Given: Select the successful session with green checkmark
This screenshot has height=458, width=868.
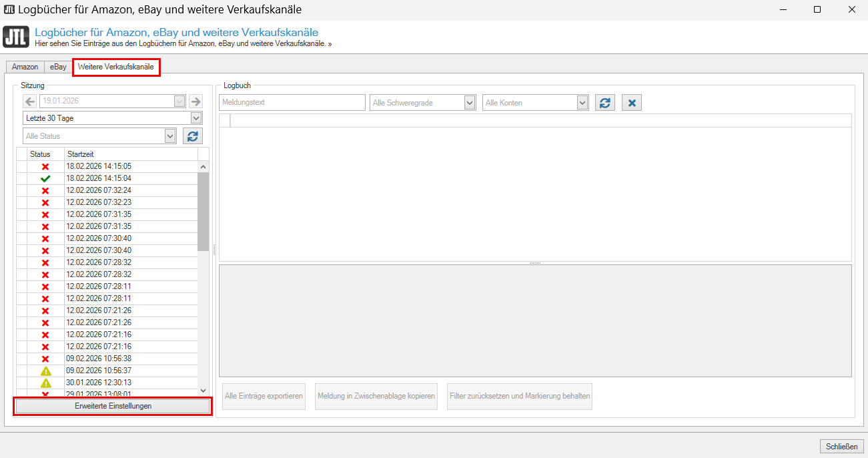Looking at the screenshot, I should click(99, 178).
